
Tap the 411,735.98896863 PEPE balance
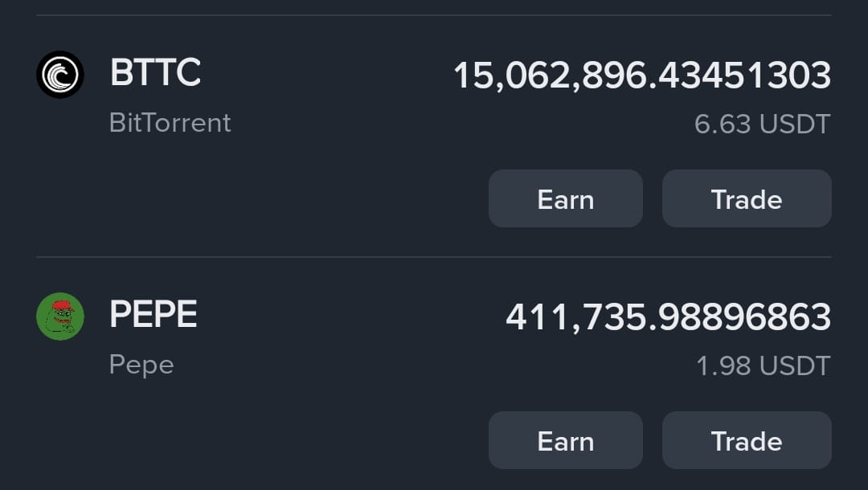(669, 317)
